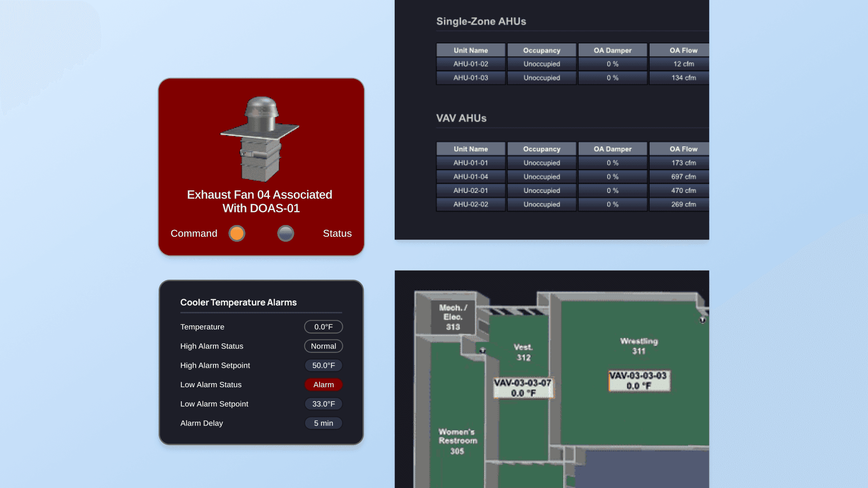868x488 pixels.
Task: Select AHU-02-02 in the VAV AHUs table
Action: [471, 204]
